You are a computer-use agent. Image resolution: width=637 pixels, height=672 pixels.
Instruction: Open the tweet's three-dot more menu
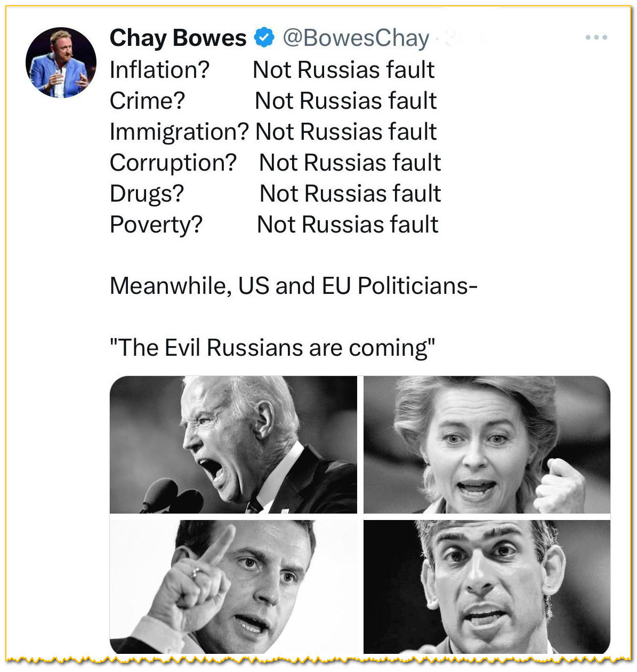[596, 37]
